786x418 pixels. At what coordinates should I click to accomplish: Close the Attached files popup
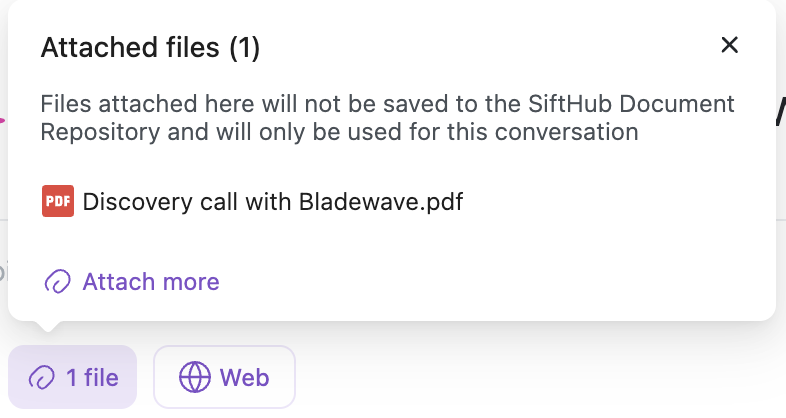(729, 44)
